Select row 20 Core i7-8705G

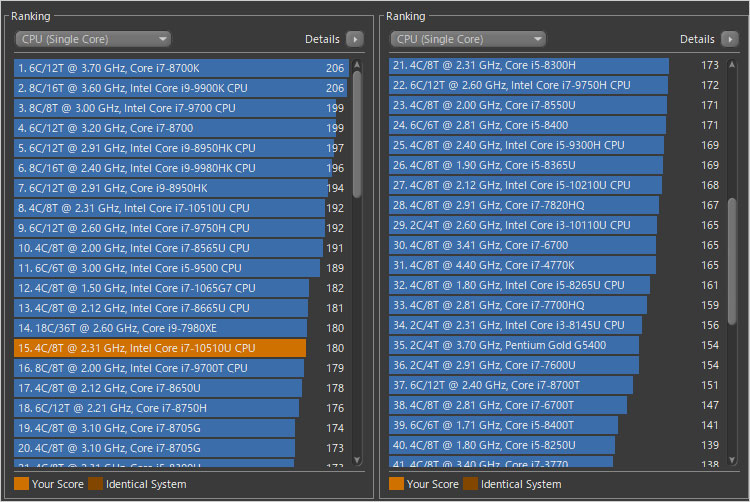(x=181, y=448)
